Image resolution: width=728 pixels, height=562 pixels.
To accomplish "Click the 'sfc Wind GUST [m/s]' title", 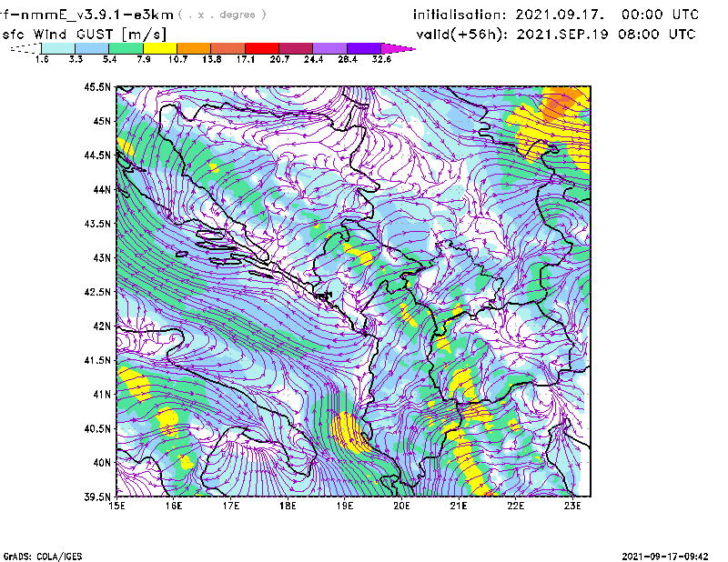I will (84, 35).
